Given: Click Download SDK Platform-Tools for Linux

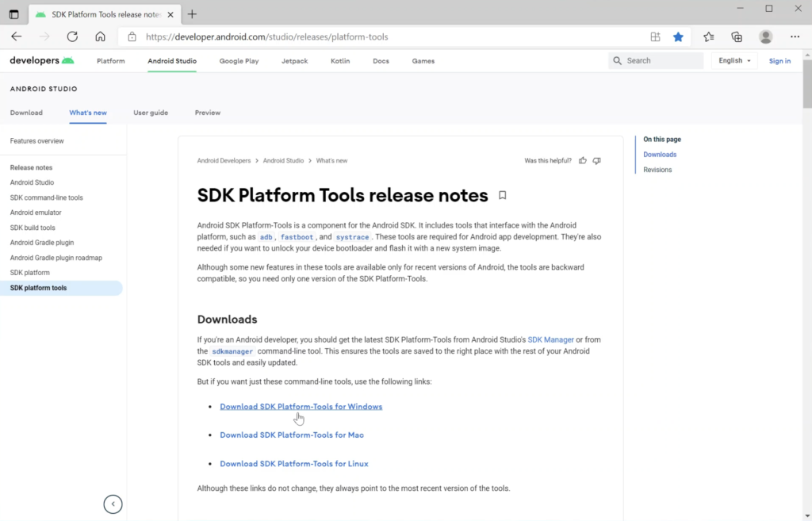Looking at the screenshot, I should tap(294, 464).
